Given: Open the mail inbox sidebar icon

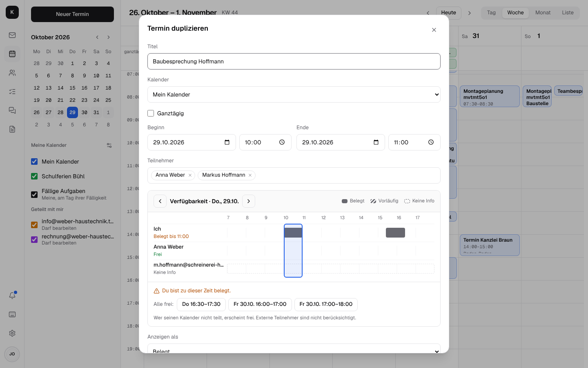Looking at the screenshot, I should (x=12, y=35).
